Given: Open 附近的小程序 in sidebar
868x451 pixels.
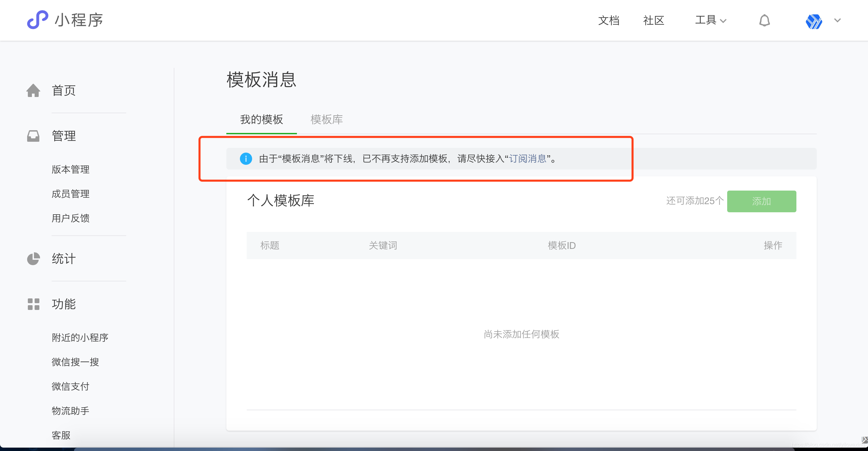Looking at the screenshot, I should pos(80,338).
